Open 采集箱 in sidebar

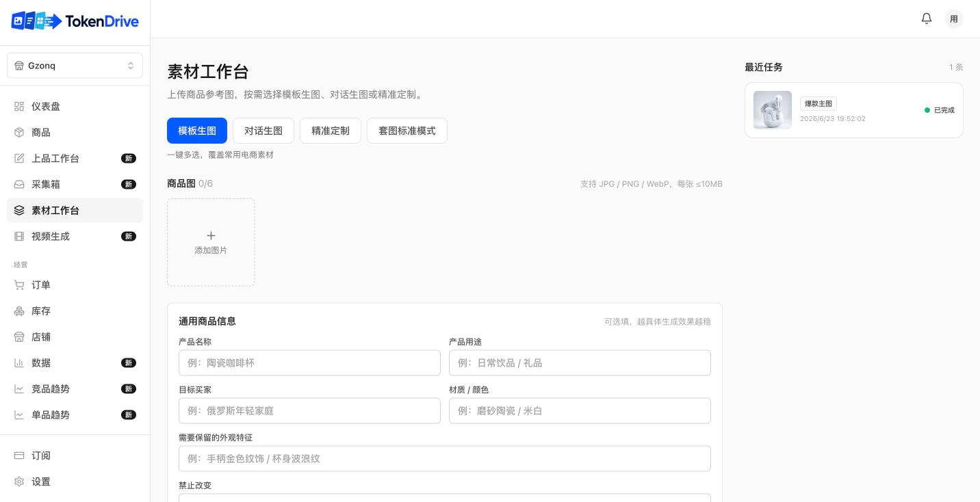(x=75, y=185)
